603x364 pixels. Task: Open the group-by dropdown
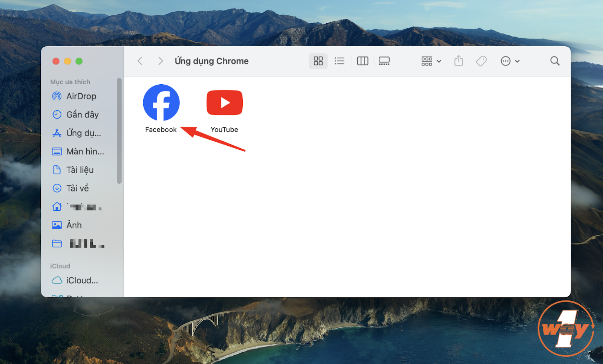(x=431, y=61)
